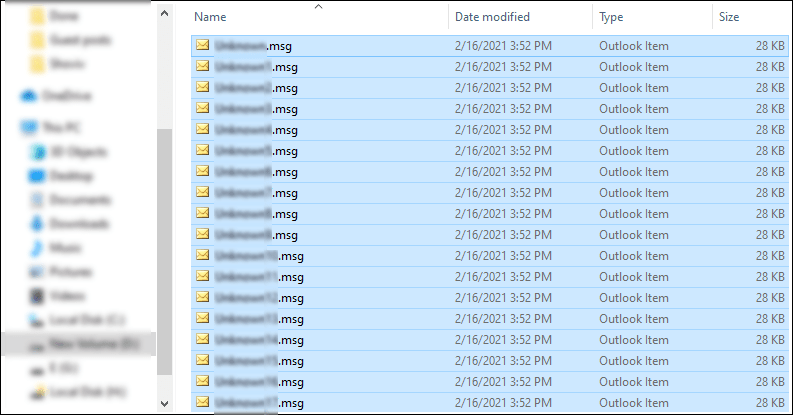Click the envelope icon of Unknown14.msg

tap(203, 339)
